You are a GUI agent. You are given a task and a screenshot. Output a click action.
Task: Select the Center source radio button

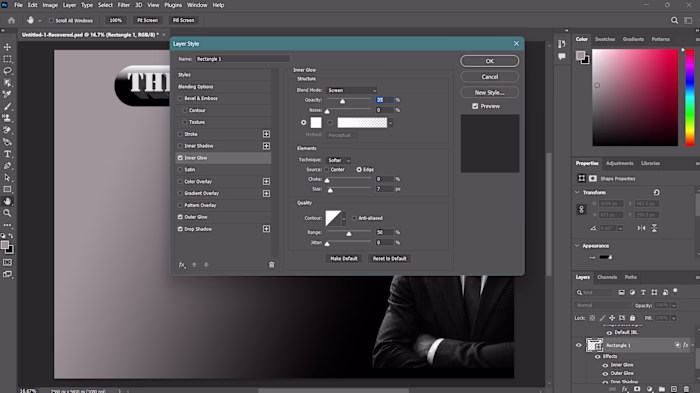[x=327, y=170]
